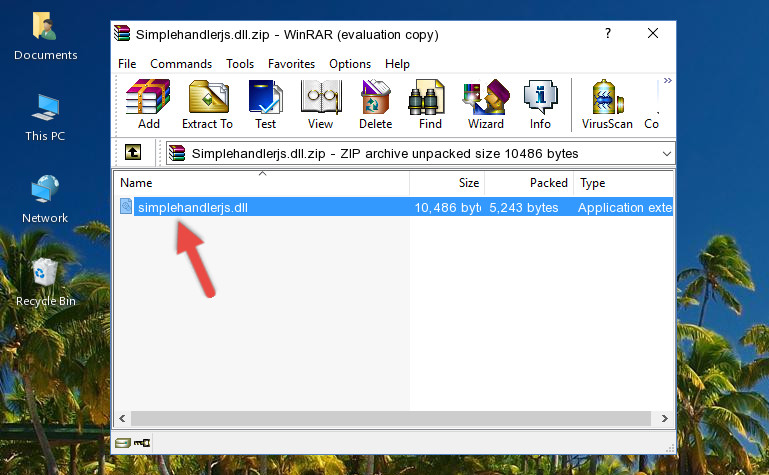Click the WinRAR title bar icon
Image resolution: width=769 pixels, height=475 pixels.
pos(123,34)
